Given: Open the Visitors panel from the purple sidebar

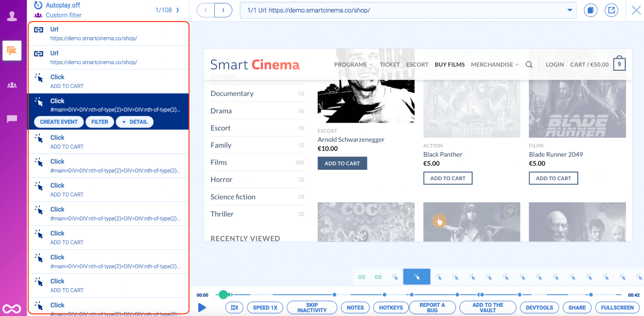Looking at the screenshot, I should [x=12, y=85].
